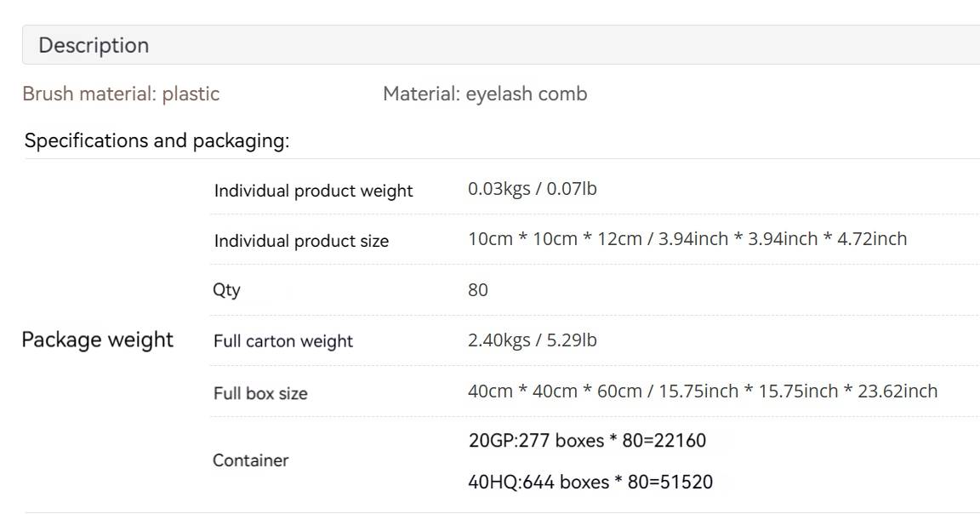This screenshot has width=980, height=514.
Task: Select the Brush material: plastic text
Action: click(x=122, y=94)
